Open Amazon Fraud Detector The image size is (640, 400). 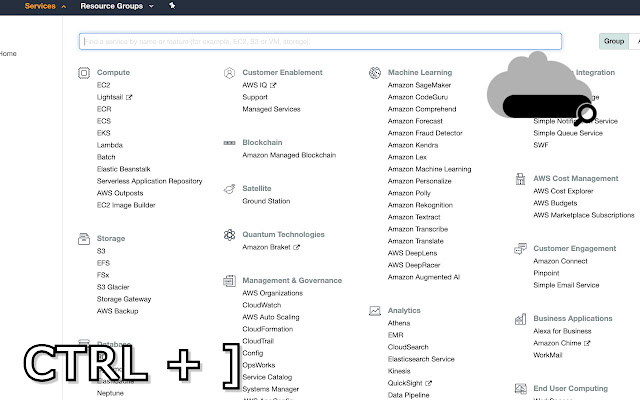click(x=425, y=133)
